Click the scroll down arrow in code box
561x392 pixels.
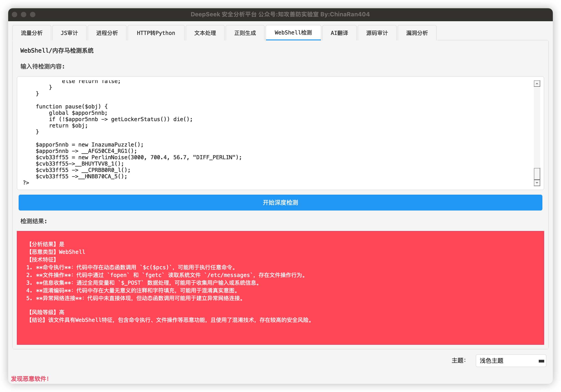pyautogui.click(x=536, y=183)
